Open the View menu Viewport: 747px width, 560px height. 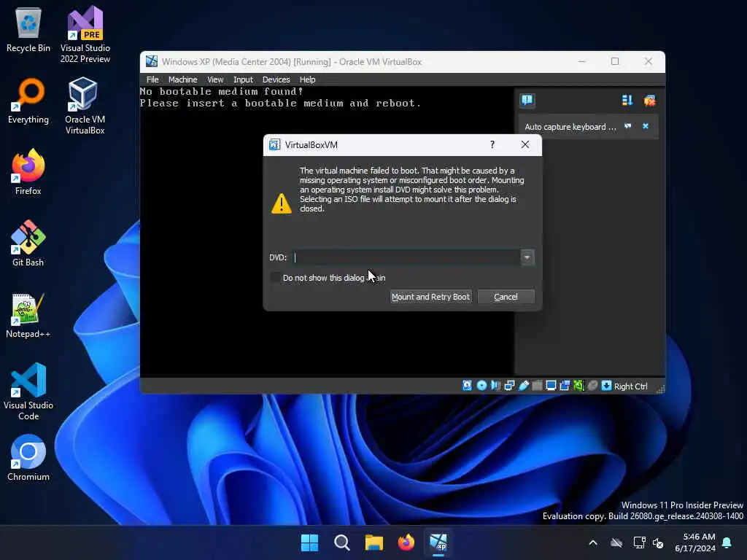click(215, 79)
